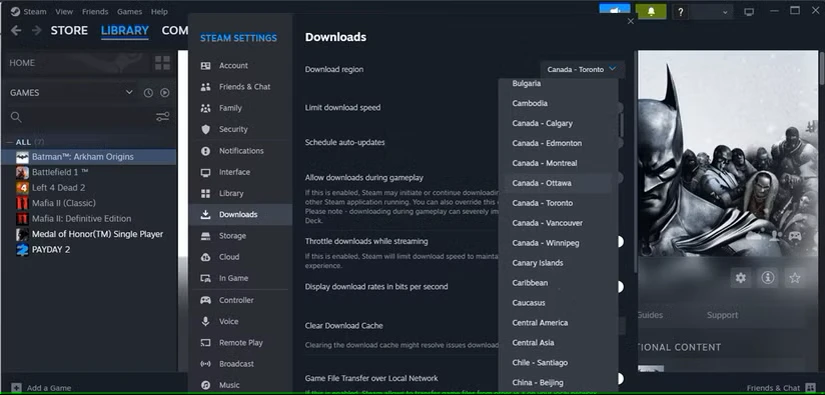The height and width of the screenshot is (395, 825).
Task: Open Account settings icon
Action: tap(206, 66)
